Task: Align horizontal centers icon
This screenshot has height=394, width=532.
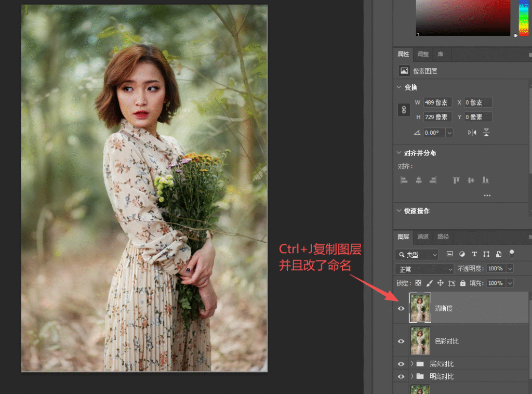Action: pos(419,180)
